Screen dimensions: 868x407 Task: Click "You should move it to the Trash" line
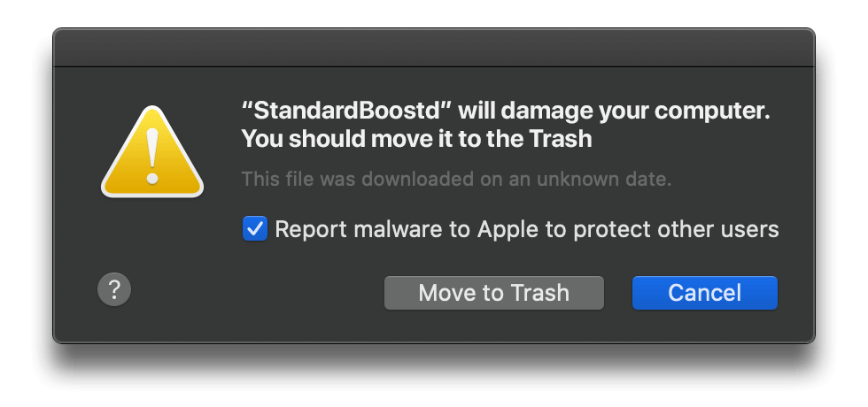click(416, 139)
